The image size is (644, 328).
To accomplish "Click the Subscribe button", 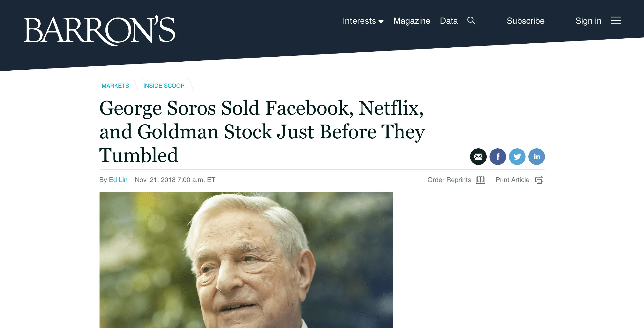I will 526,21.
